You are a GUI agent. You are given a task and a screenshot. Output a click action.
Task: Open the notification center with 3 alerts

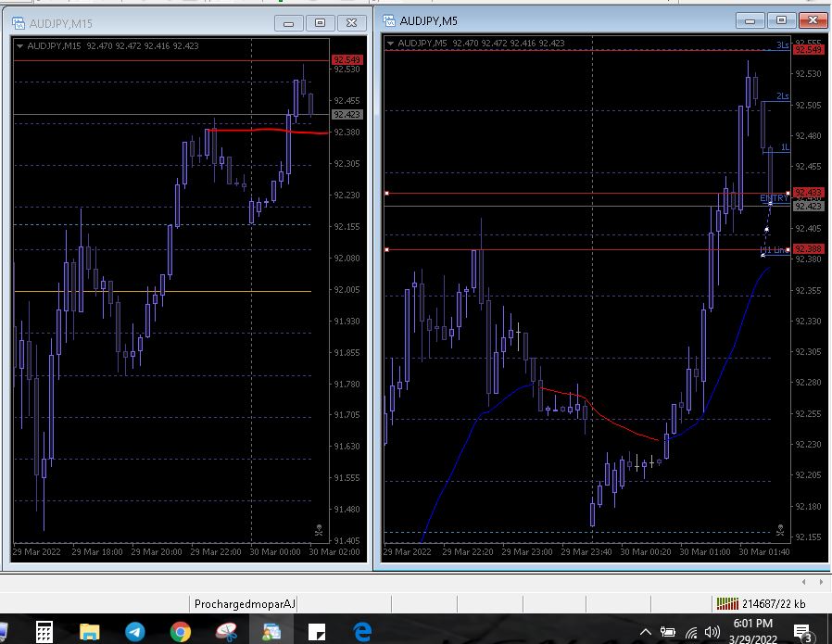pos(802,632)
